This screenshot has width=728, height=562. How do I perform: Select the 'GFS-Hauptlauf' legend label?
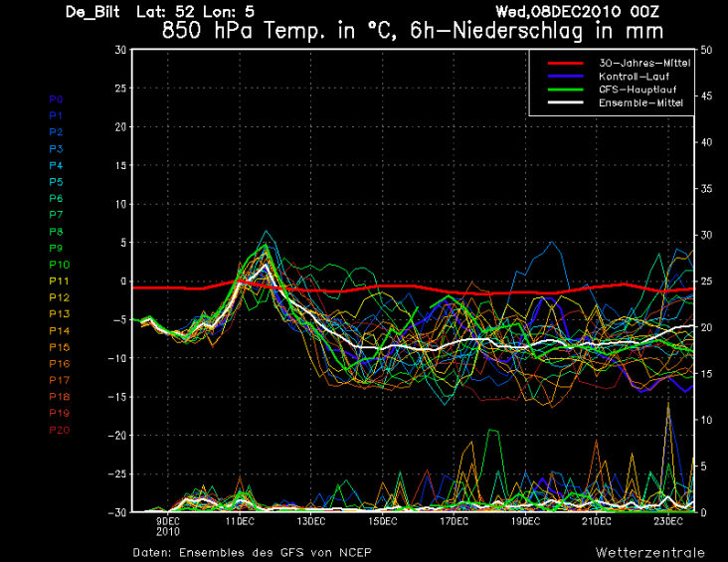[637, 90]
